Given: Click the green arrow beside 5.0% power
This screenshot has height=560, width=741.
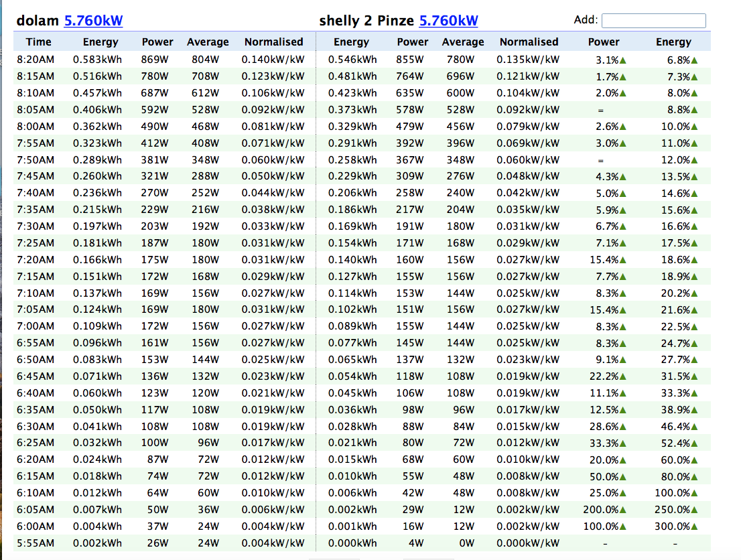Looking at the screenshot, I should click(623, 194).
